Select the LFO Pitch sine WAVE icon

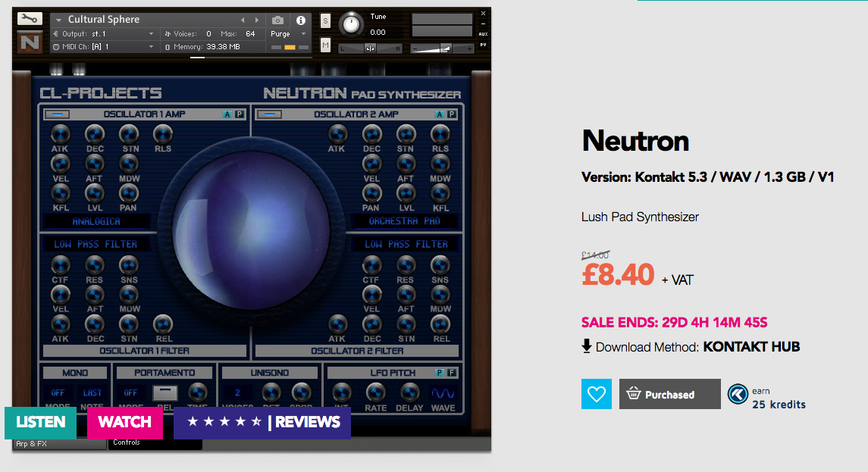tap(443, 393)
